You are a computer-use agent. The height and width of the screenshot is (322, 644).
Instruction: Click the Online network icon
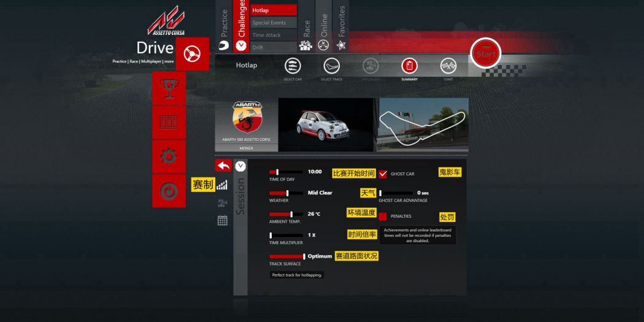coord(323,45)
